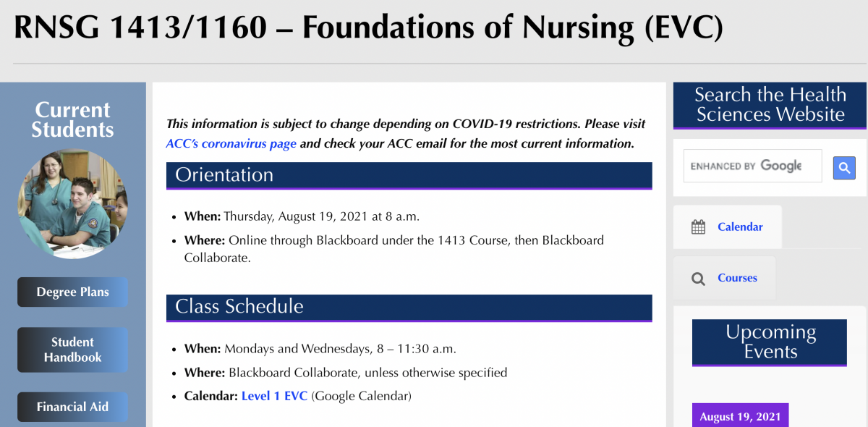The height and width of the screenshot is (427, 868).
Task: Click the calendar icon beside Calendar
Action: pos(698,227)
